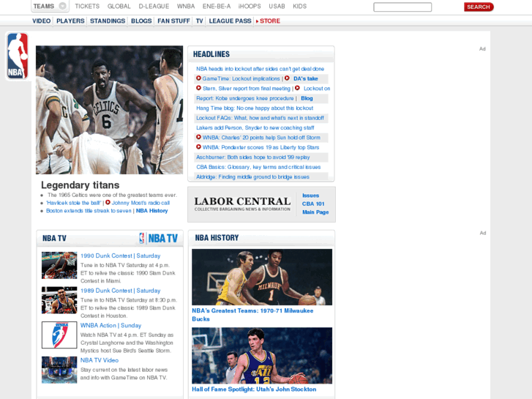Open WNBA: Pondexter scores 19 headline

pyautogui.click(x=261, y=147)
